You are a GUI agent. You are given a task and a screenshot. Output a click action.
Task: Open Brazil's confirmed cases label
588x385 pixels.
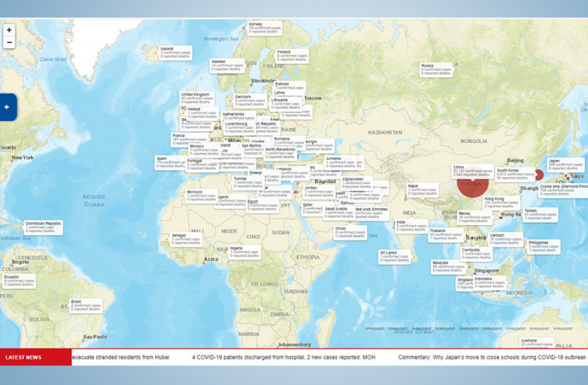86,306
